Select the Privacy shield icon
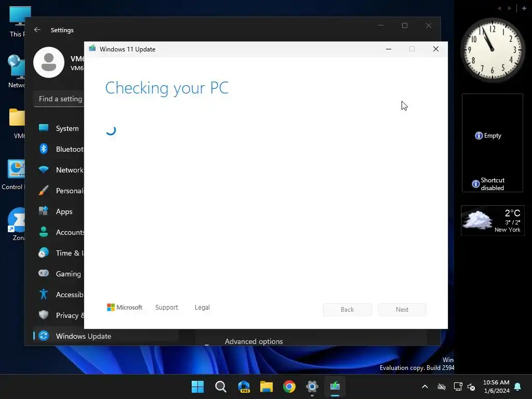This screenshot has width=532, height=399. 44,315
